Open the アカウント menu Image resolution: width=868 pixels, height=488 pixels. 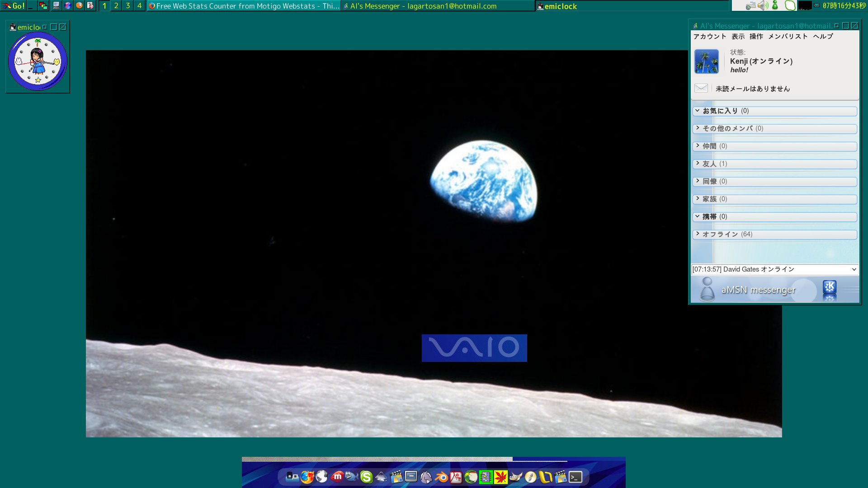(x=709, y=36)
